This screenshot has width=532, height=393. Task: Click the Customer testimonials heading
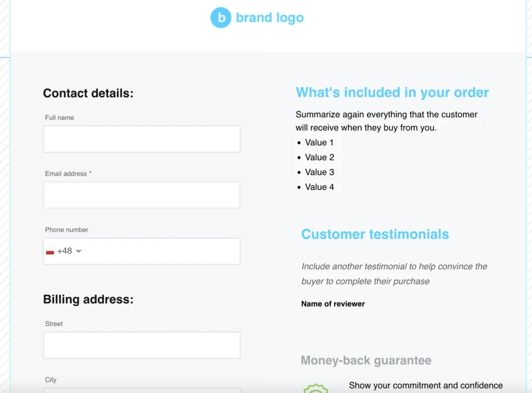coord(375,234)
